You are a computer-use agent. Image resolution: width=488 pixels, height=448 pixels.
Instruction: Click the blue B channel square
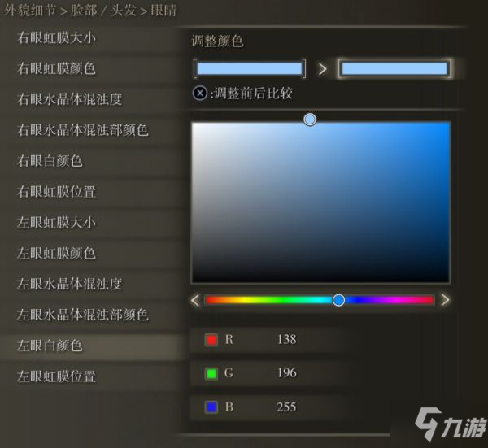pos(211,407)
